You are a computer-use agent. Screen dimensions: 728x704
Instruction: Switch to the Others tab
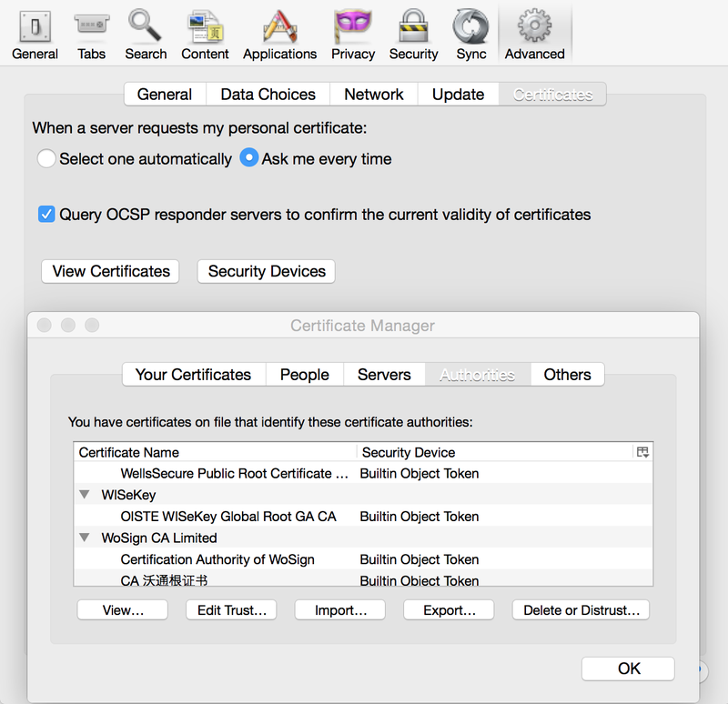click(x=567, y=375)
